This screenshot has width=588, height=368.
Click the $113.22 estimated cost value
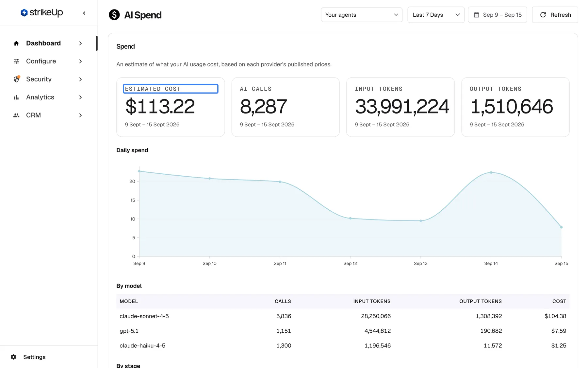[x=160, y=107]
